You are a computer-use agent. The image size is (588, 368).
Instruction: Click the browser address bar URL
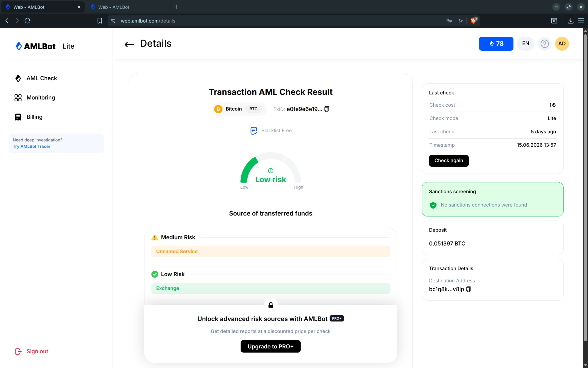click(x=148, y=21)
